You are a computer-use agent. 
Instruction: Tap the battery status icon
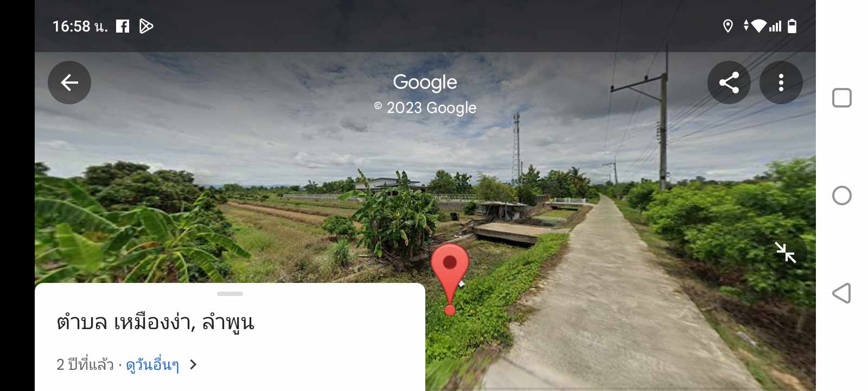click(792, 26)
